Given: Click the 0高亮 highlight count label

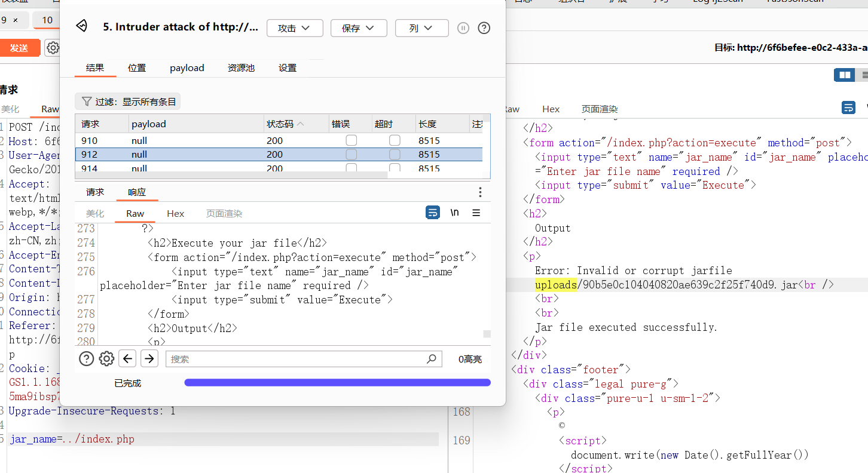Looking at the screenshot, I should point(470,359).
